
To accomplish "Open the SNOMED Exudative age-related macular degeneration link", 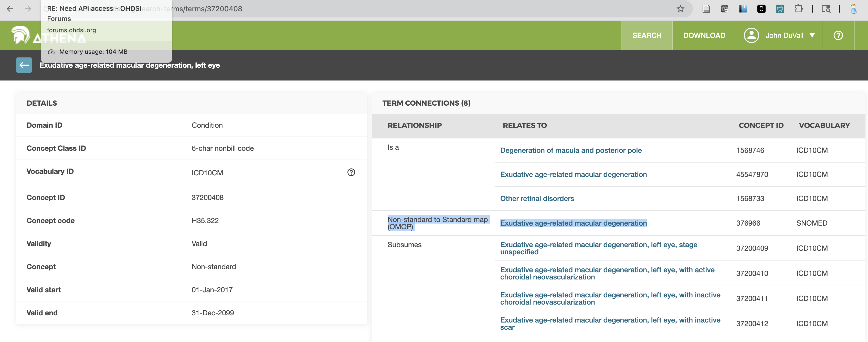I will coord(573,223).
